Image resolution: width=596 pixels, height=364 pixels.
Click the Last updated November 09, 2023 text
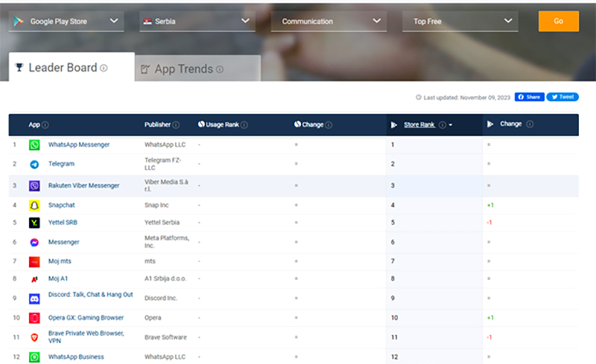pyautogui.click(x=467, y=98)
